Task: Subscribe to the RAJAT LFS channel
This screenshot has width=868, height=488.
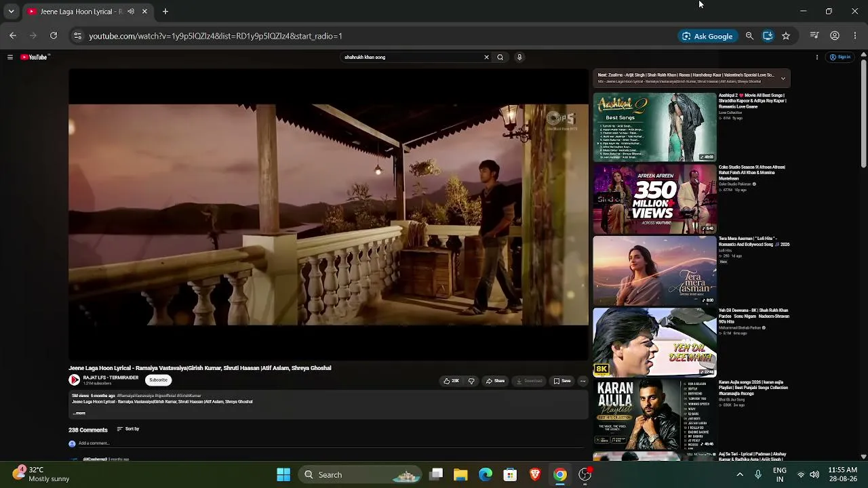Action: 158,380
